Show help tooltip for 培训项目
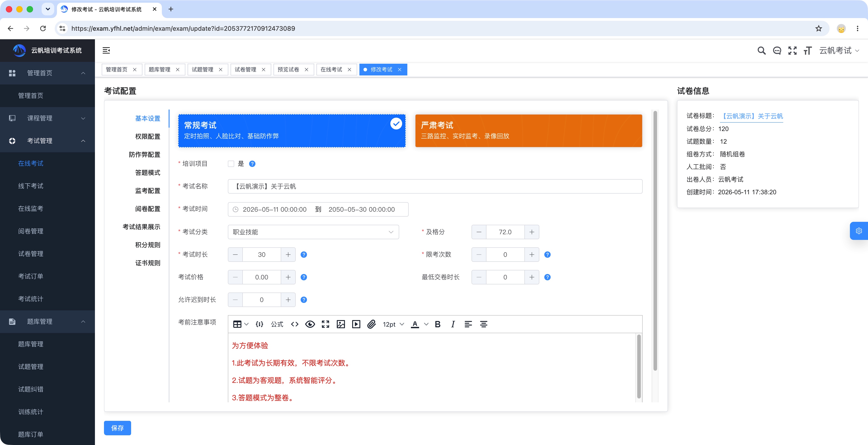The width and height of the screenshot is (868, 445). pyautogui.click(x=252, y=164)
